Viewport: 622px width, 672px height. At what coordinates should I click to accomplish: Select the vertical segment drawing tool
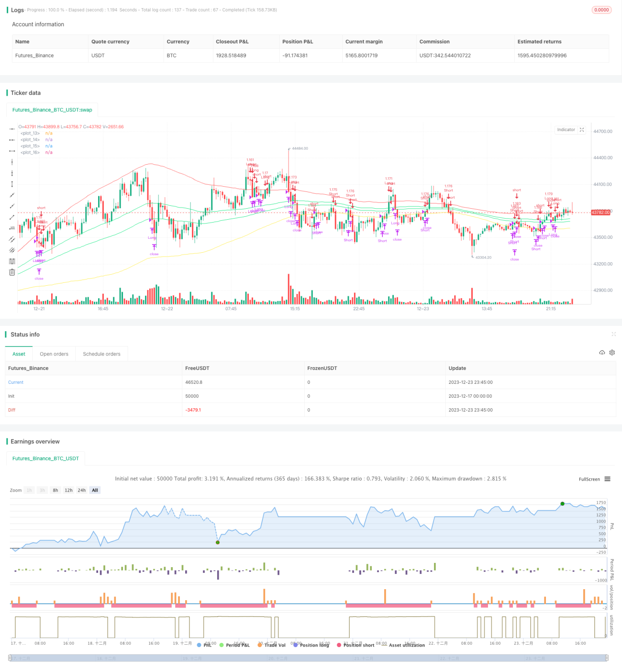pos(12,184)
